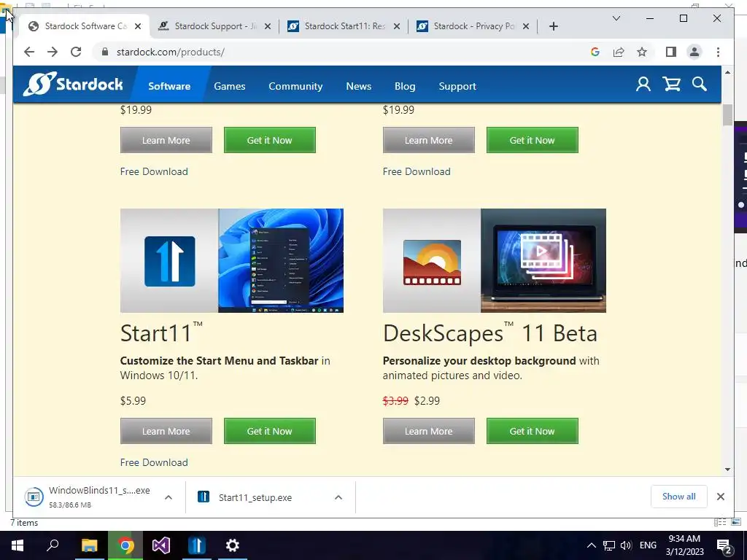Open Visual Studio from the taskbar
The image size is (747, 560).
161,545
